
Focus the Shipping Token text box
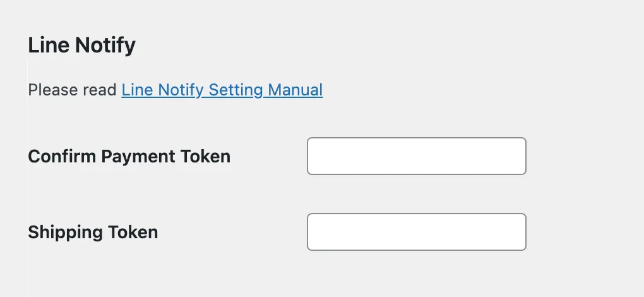(416, 232)
